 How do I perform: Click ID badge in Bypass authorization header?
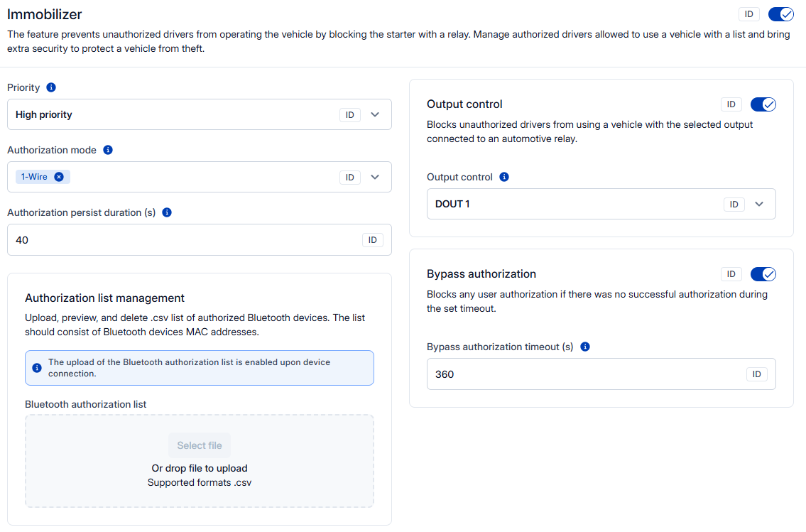point(731,274)
